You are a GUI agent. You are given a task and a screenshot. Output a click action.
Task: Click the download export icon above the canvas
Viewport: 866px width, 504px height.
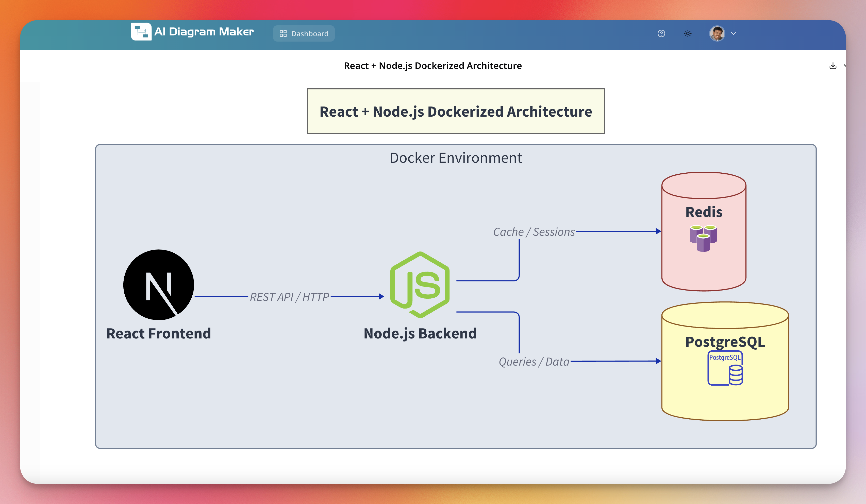833,66
